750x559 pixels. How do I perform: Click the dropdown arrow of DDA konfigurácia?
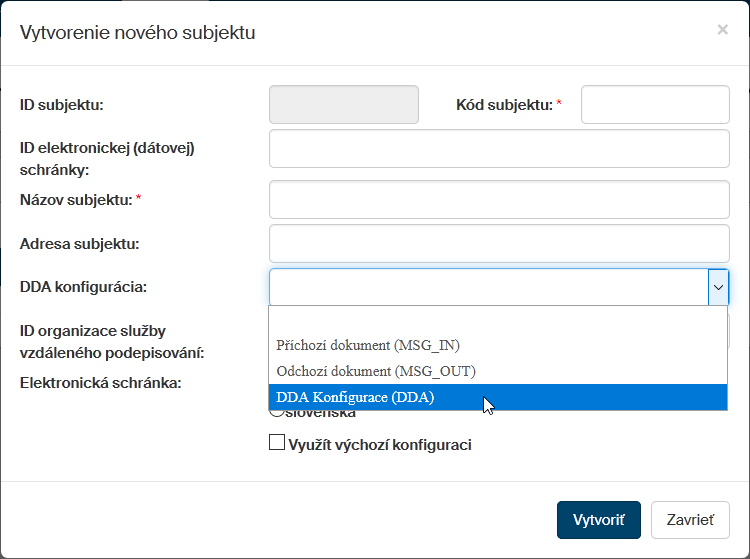pyautogui.click(x=718, y=287)
